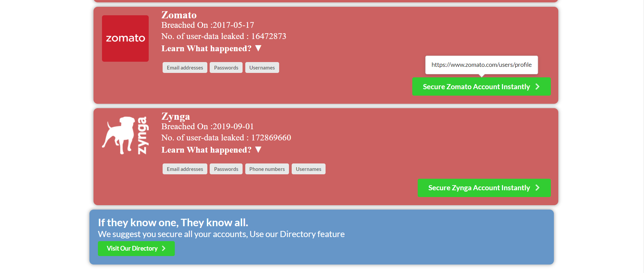Click Zynga's Phone numbers tag
Image resolution: width=644 pixels, height=273 pixels.
coord(267,169)
